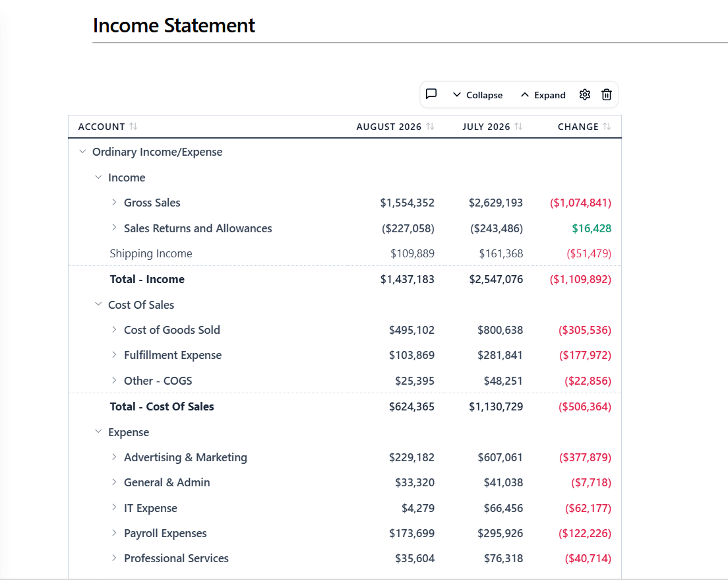This screenshot has height=580, width=728.
Task: Click Payroll Expenses value $173,699
Action: pos(412,533)
